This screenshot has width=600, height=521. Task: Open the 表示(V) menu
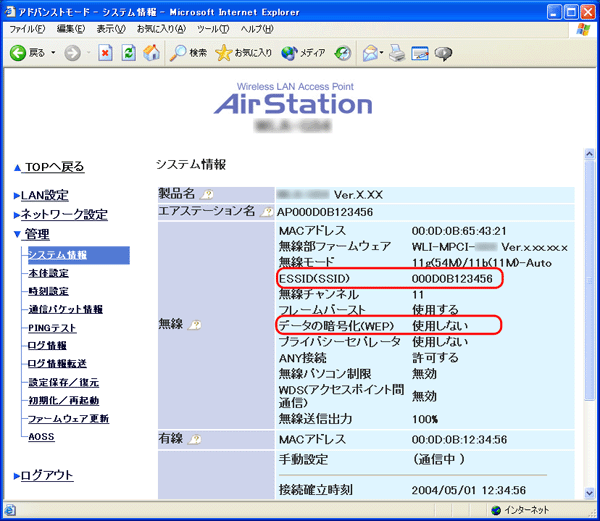point(111,29)
